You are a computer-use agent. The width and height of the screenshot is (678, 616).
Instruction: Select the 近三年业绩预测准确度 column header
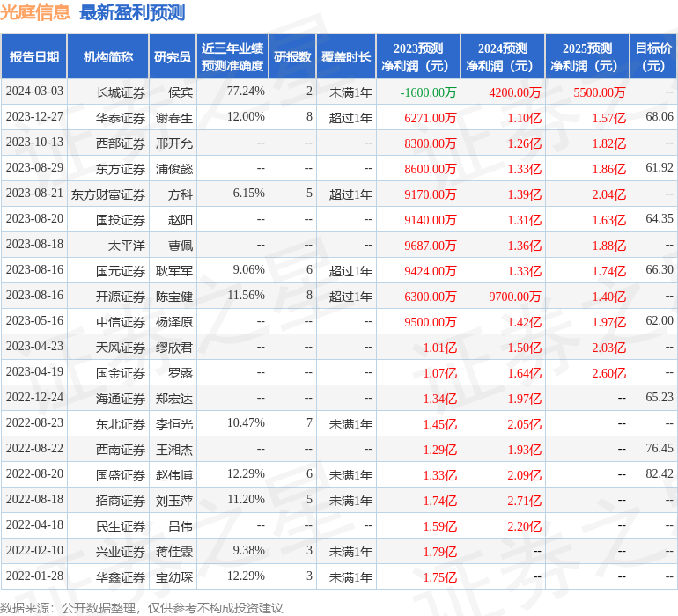click(232, 57)
